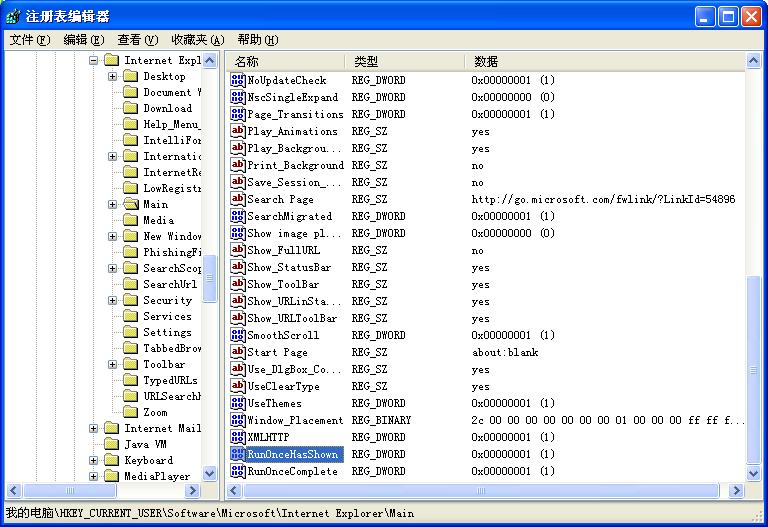This screenshot has height=527, width=768.
Task: Click values pane scroll right arrow
Action: [x=736, y=490]
